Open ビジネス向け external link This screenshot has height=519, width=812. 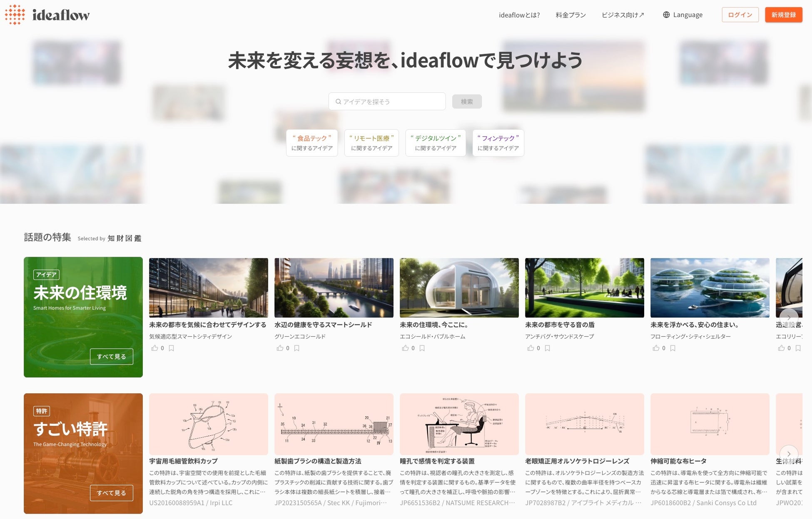pyautogui.click(x=623, y=15)
